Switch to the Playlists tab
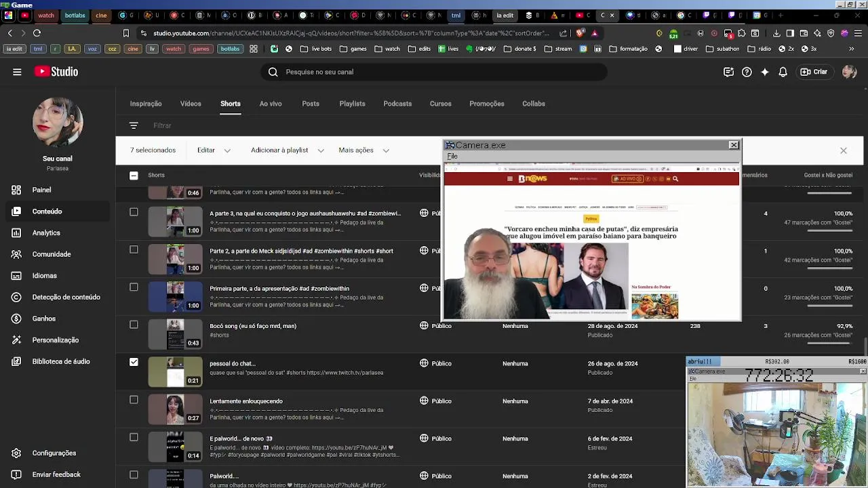Screen dimensions: 868x488 [352, 104]
